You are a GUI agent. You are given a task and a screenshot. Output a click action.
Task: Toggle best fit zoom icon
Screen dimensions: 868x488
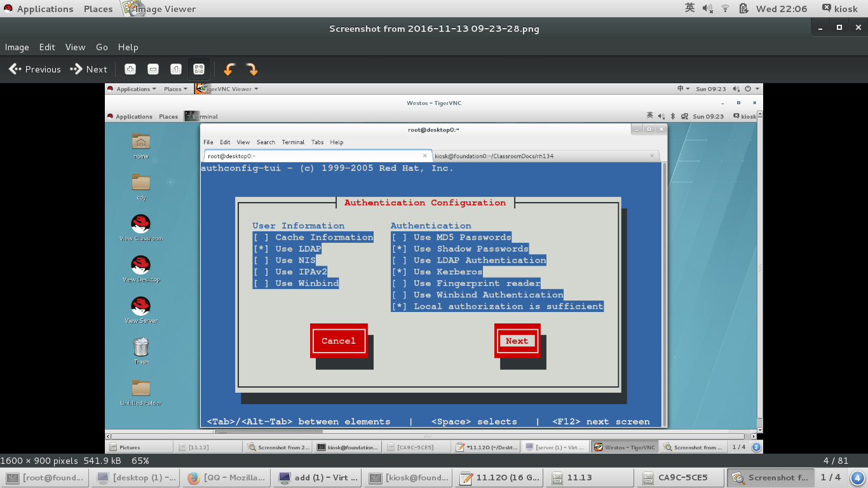coord(199,69)
